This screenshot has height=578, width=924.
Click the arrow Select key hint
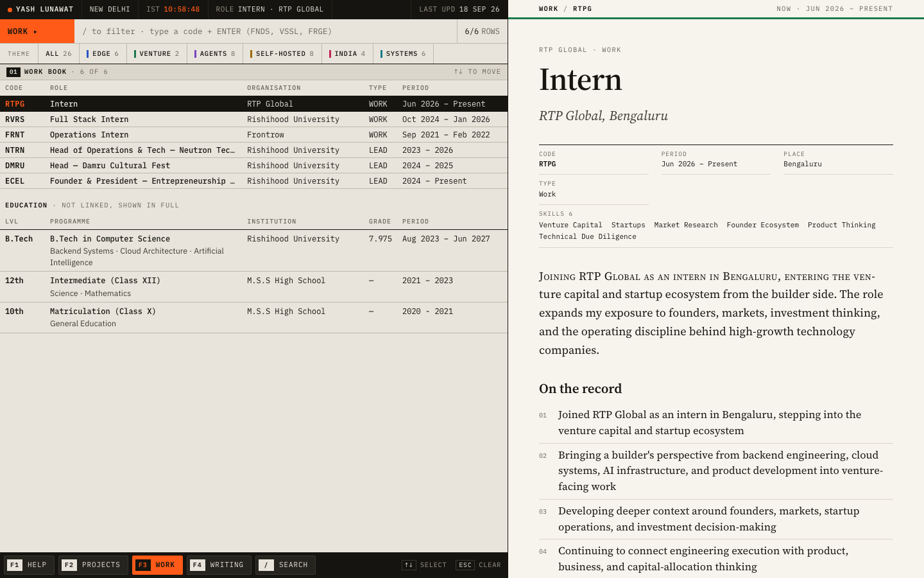424,565
